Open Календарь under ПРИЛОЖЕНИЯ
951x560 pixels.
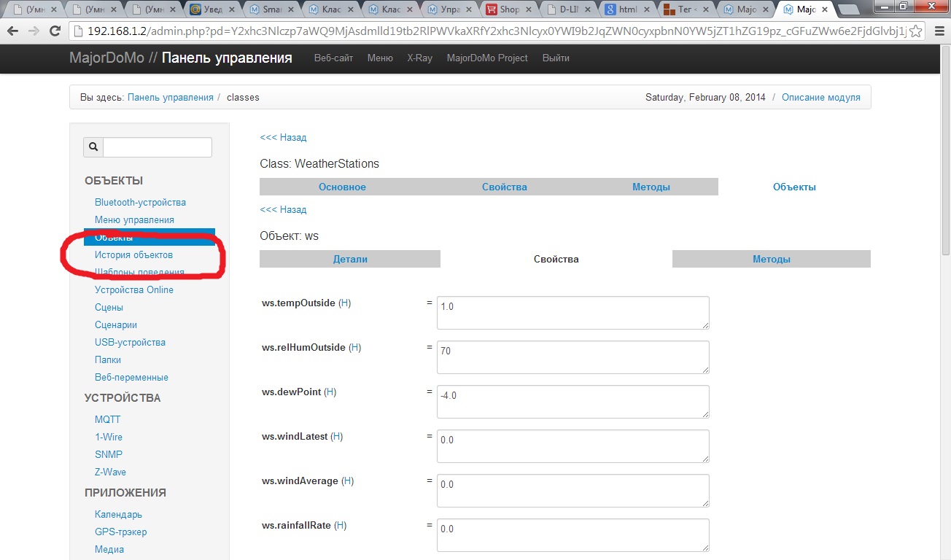coord(118,514)
